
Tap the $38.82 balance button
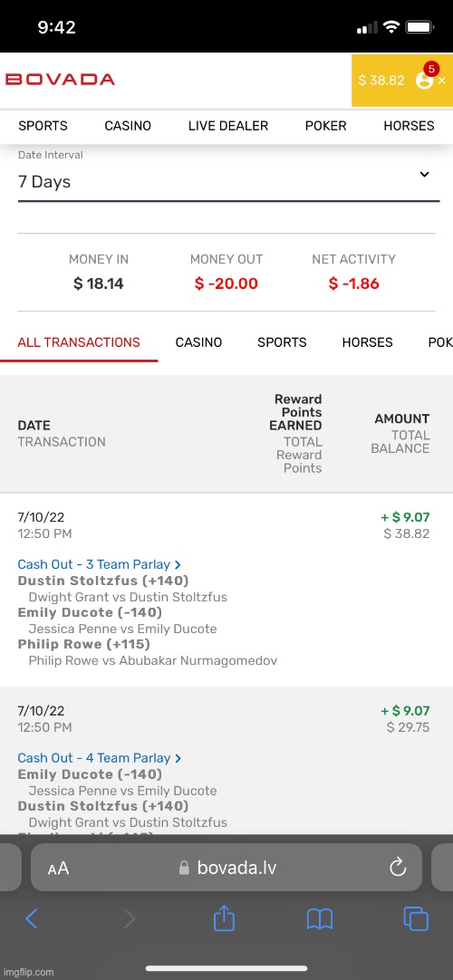(x=381, y=81)
